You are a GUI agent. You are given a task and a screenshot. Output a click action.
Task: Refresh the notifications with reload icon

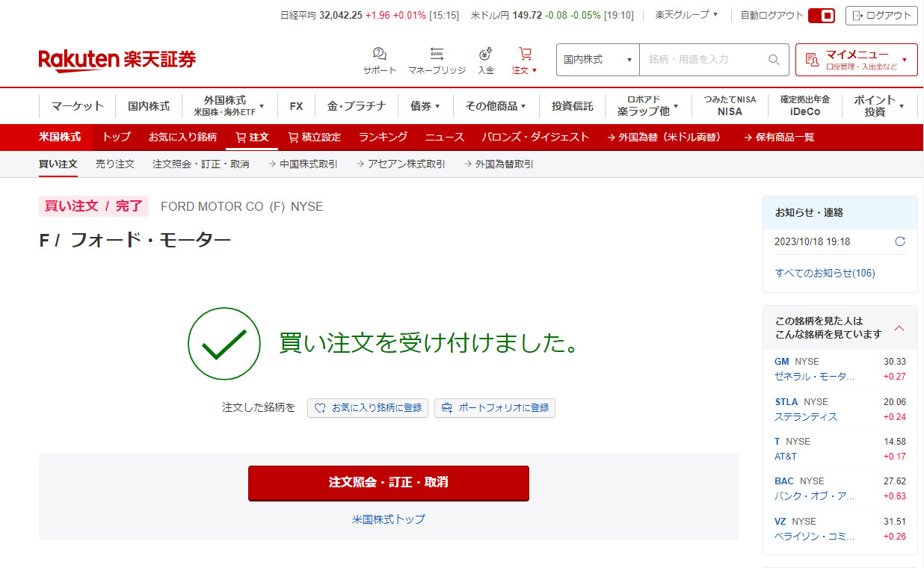900,241
